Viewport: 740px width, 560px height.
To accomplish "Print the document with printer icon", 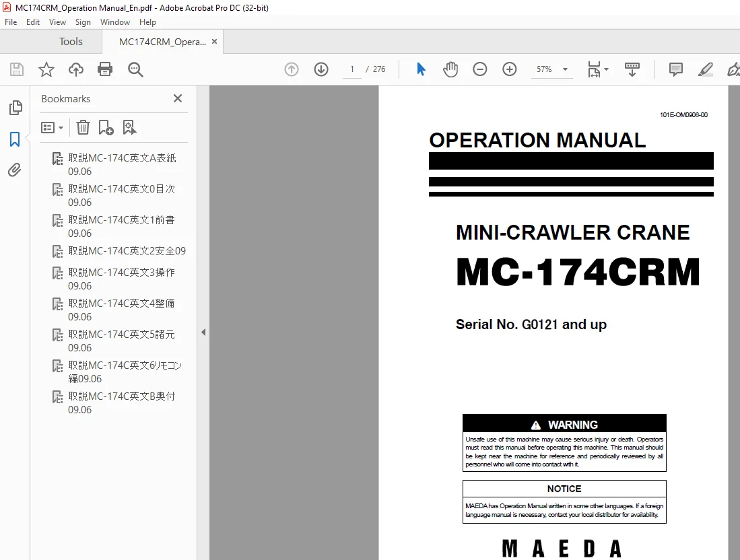I will [105, 69].
